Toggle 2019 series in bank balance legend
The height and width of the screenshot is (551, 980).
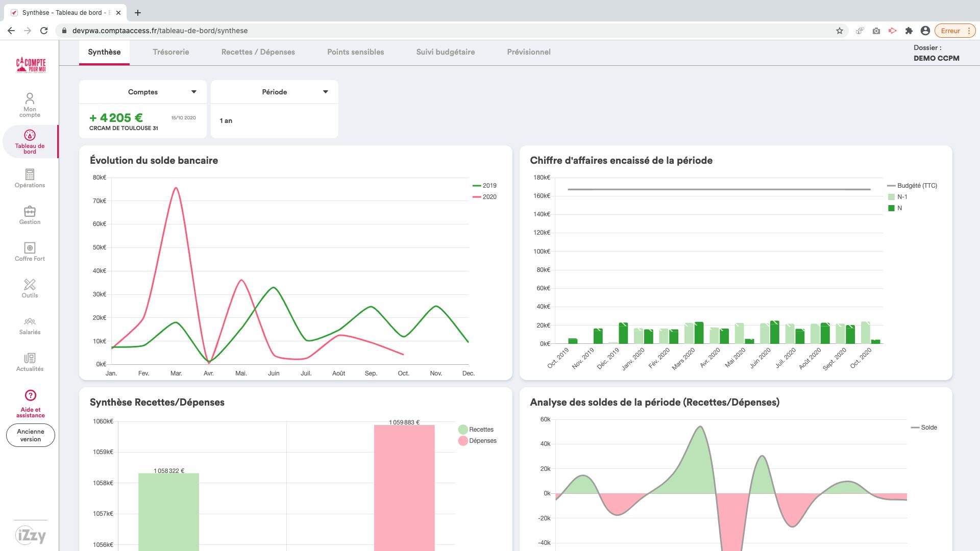pos(484,186)
